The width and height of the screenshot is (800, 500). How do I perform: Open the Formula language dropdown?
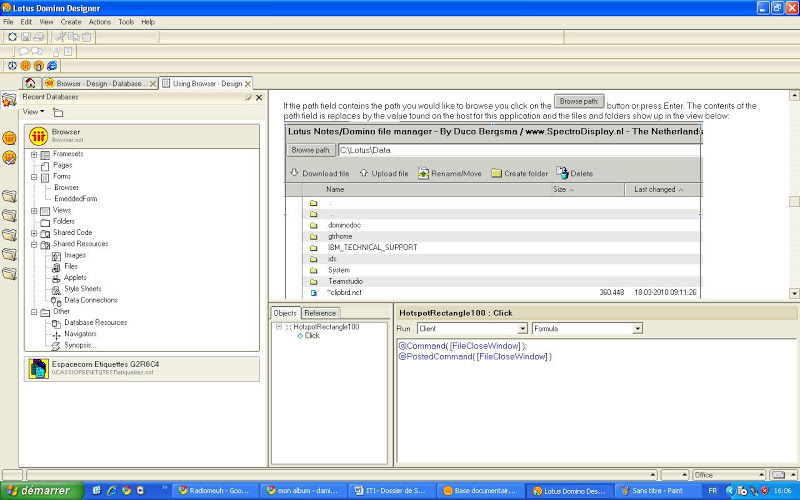[x=637, y=328]
